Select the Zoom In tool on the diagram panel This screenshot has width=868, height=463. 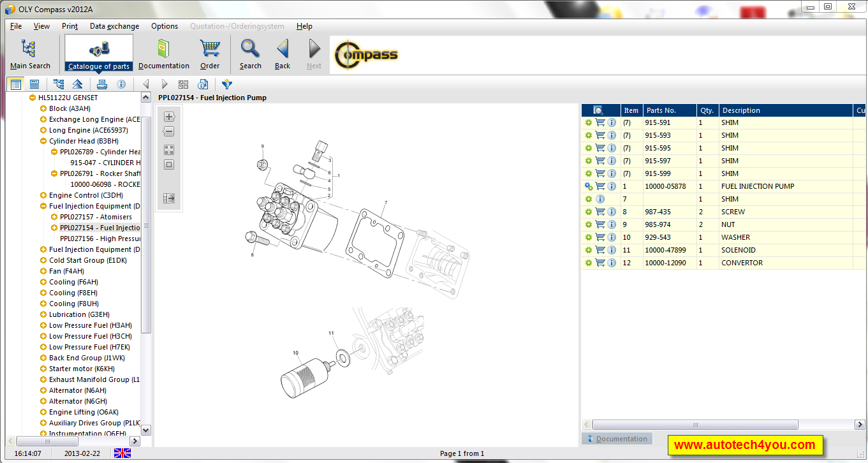tap(168, 116)
